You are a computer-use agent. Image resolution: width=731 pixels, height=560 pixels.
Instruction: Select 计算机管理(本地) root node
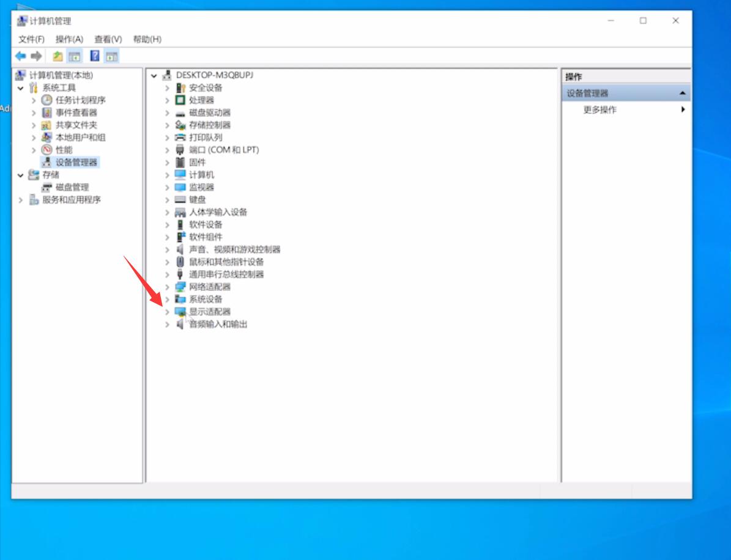[61, 75]
